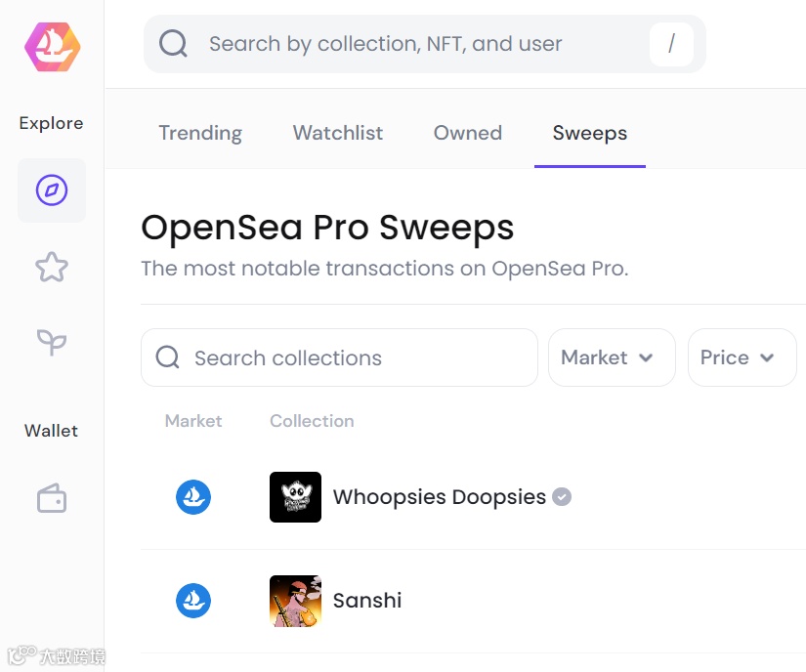Click the Wallet sidebar label
Viewport: 806px width, 672px height.
pos(51,431)
